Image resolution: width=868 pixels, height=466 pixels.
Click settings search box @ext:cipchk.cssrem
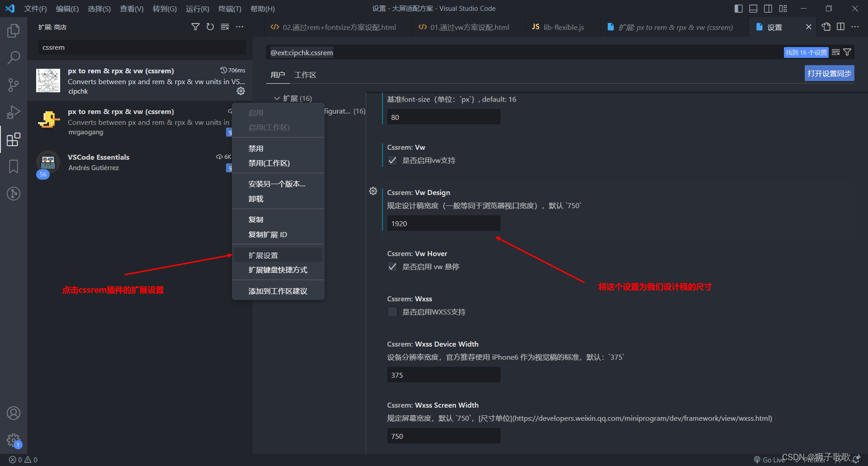pos(524,52)
